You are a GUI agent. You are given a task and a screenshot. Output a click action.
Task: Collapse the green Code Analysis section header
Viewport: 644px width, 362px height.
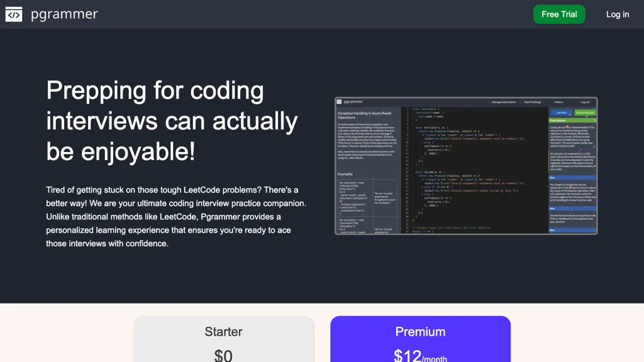point(572,120)
